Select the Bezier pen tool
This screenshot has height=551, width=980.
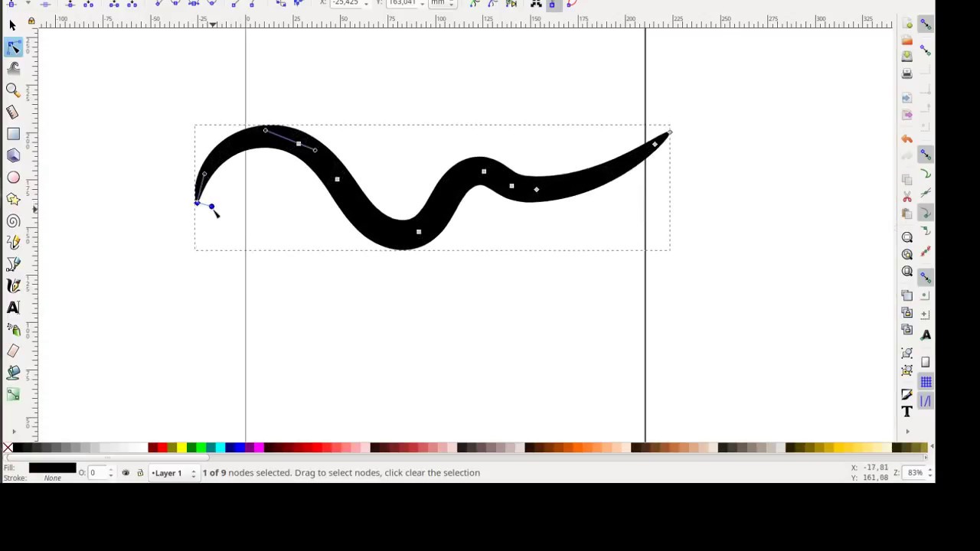click(x=13, y=264)
